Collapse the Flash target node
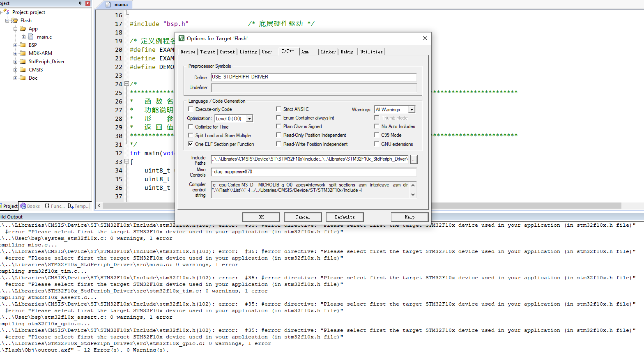Image resolution: width=644 pixels, height=352 pixels. coord(7,21)
